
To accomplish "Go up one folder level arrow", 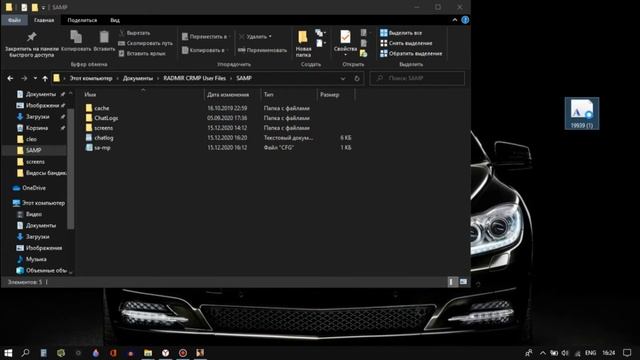I will pyautogui.click(x=45, y=78).
